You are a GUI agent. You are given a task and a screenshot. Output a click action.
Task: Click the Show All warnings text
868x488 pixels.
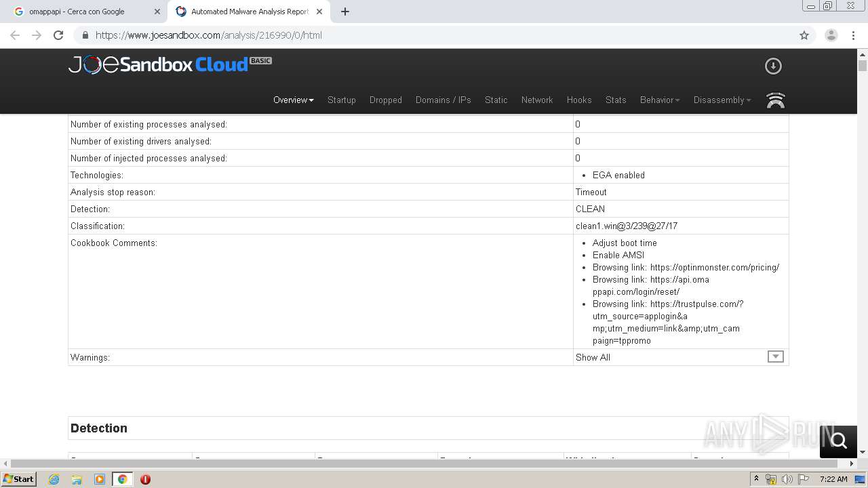click(x=593, y=357)
